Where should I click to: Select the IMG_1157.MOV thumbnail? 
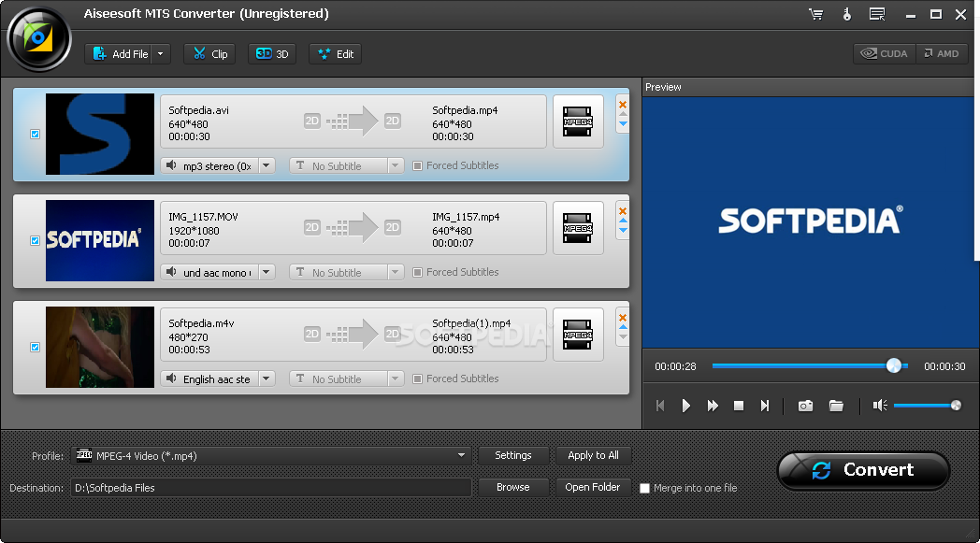(x=100, y=240)
